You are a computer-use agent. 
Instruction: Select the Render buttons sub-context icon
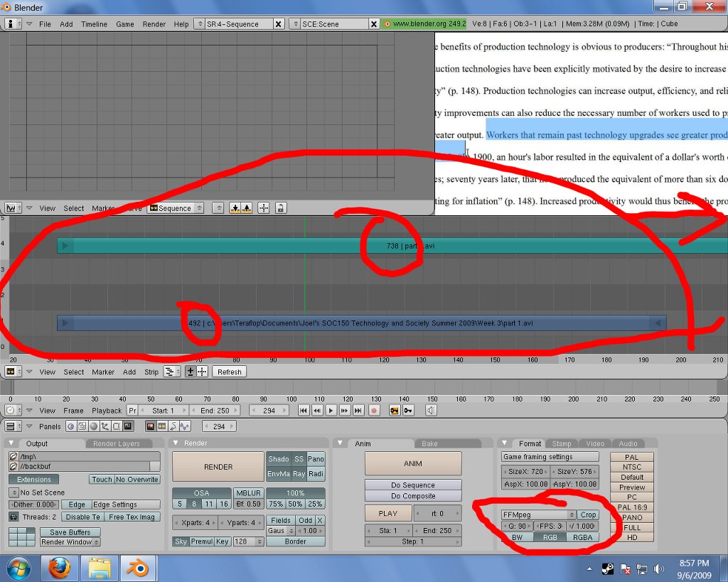(151, 426)
